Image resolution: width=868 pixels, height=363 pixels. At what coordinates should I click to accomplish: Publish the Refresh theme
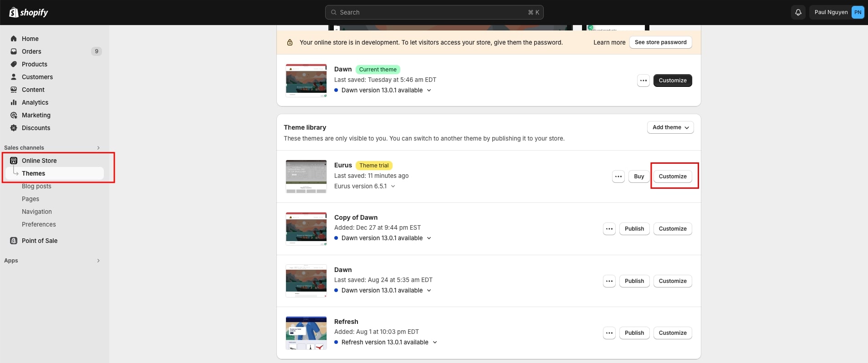click(x=634, y=333)
